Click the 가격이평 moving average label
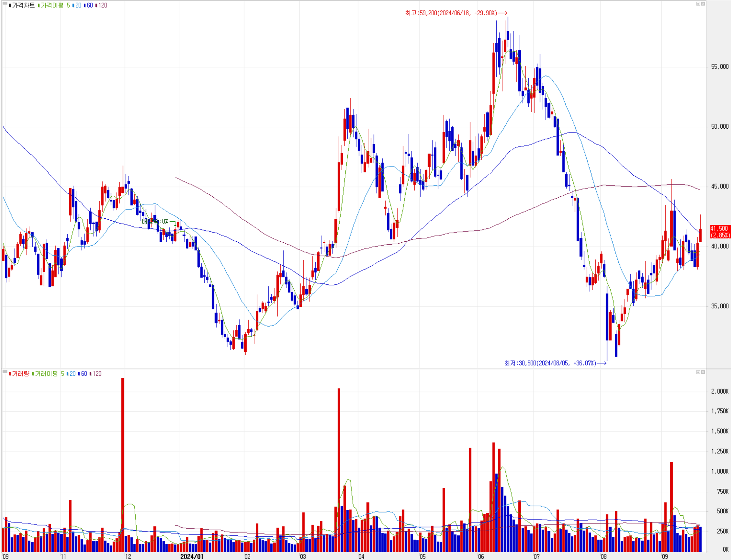 click(x=52, y=5)
